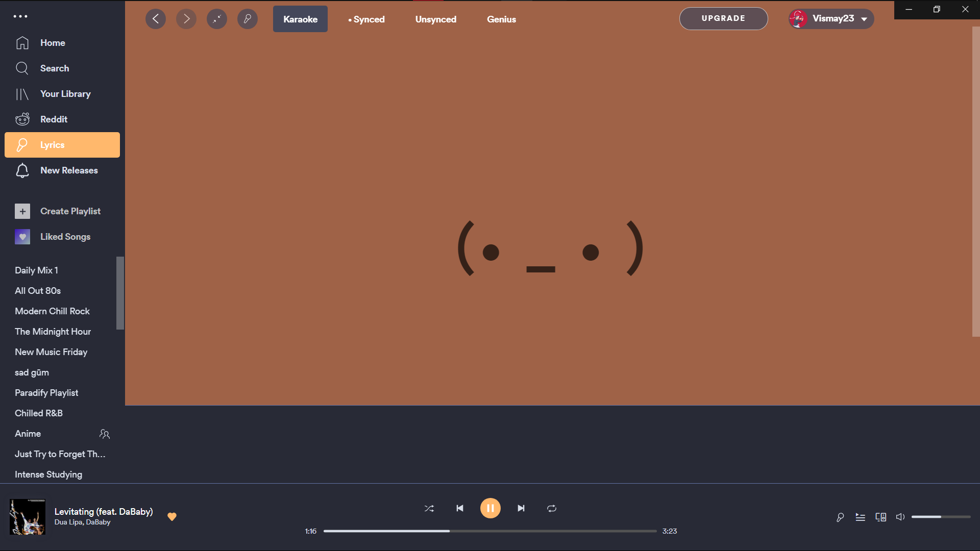
Task: Click the UPGRADE button
Action: pyautogui.click(x=723, y=18)
